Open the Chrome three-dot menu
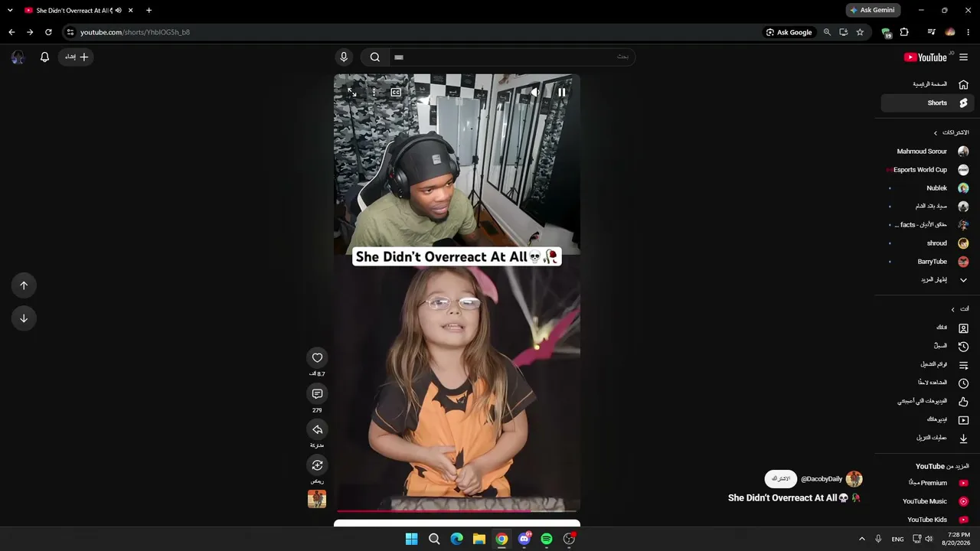 pos(969,32)
